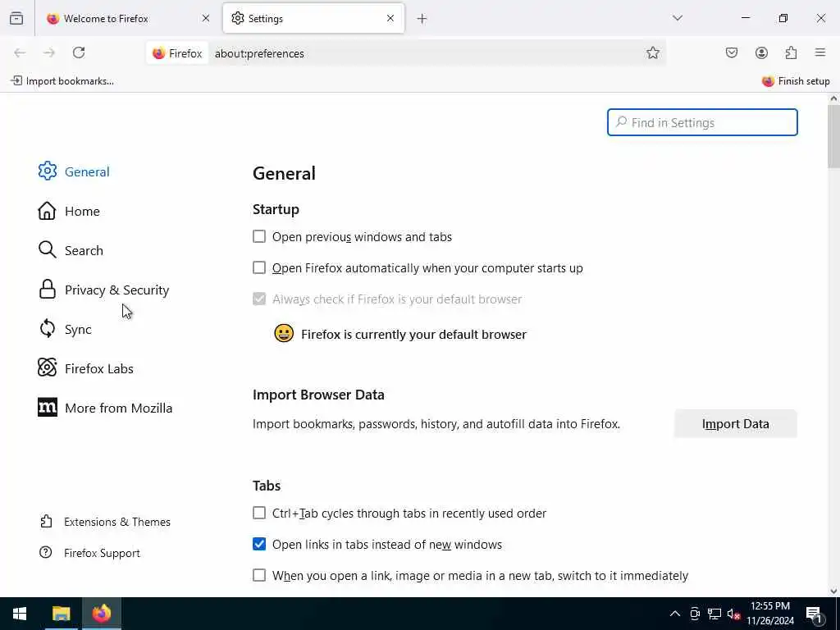This screenshot has height=630, width=840.
Task: Click the Firefox taskbar icon
Action: tap(101, 614)
